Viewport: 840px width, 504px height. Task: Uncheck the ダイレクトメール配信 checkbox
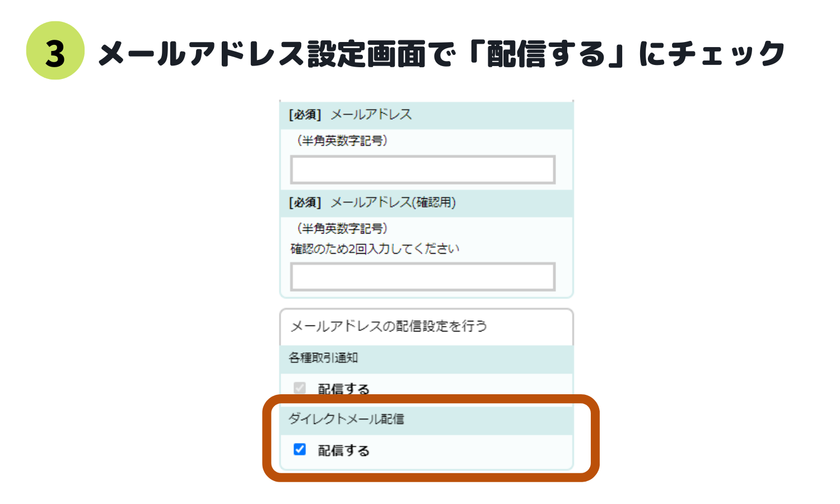[300, 449]
